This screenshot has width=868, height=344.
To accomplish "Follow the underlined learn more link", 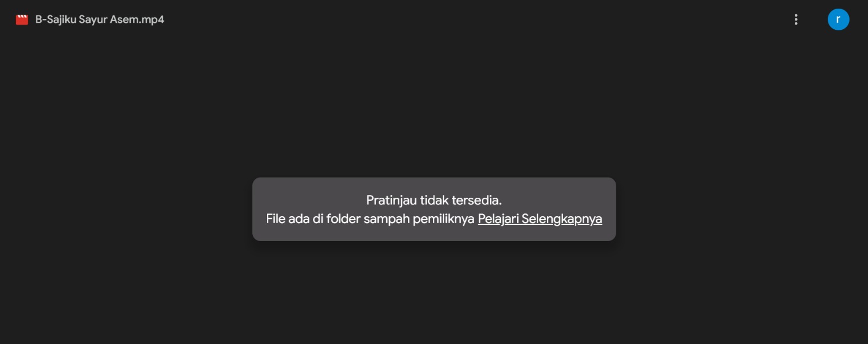I will 540,219.
